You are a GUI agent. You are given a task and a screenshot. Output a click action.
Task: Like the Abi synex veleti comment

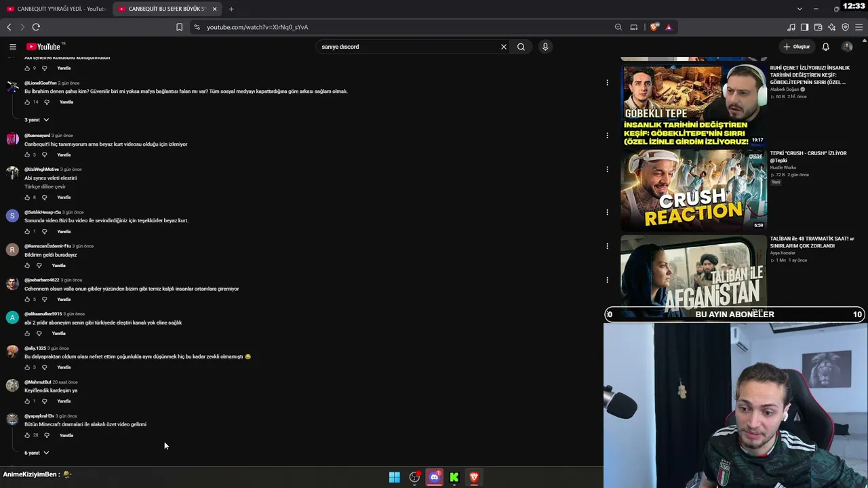(x=27, y=197)
